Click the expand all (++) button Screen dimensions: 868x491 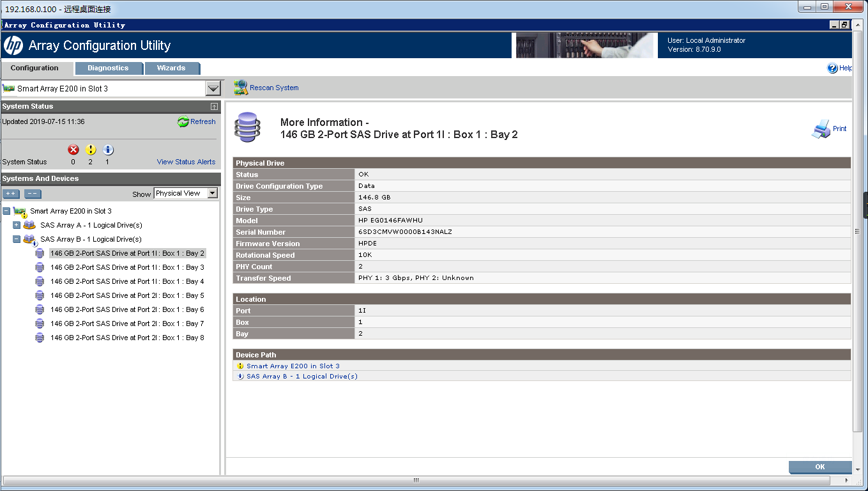point(11,194)
